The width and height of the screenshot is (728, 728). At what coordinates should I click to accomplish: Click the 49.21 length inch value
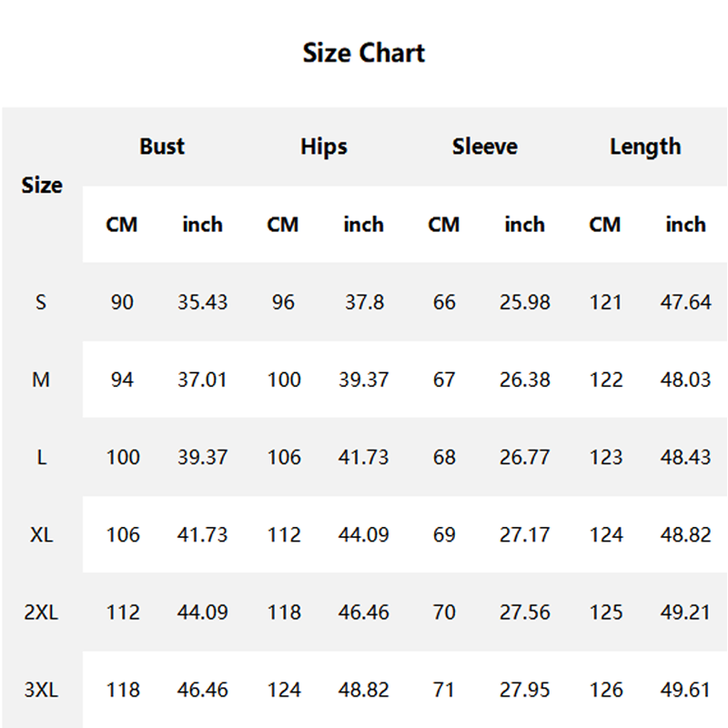pyautogui.click(x=685, y=612)
